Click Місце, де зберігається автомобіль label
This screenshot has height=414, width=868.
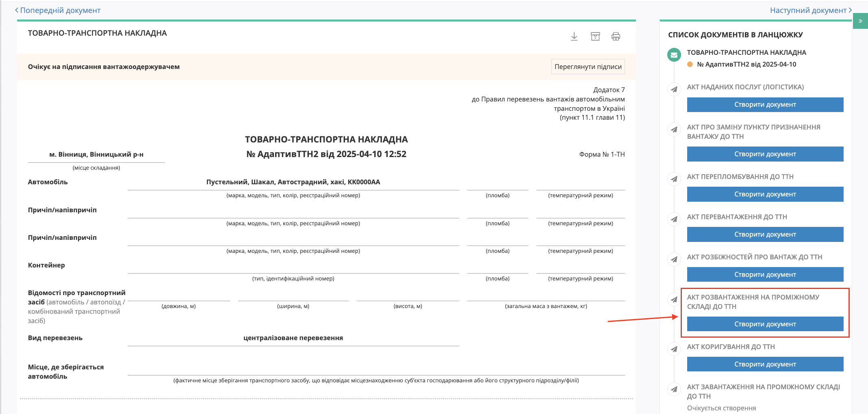[x=66, y=372]
